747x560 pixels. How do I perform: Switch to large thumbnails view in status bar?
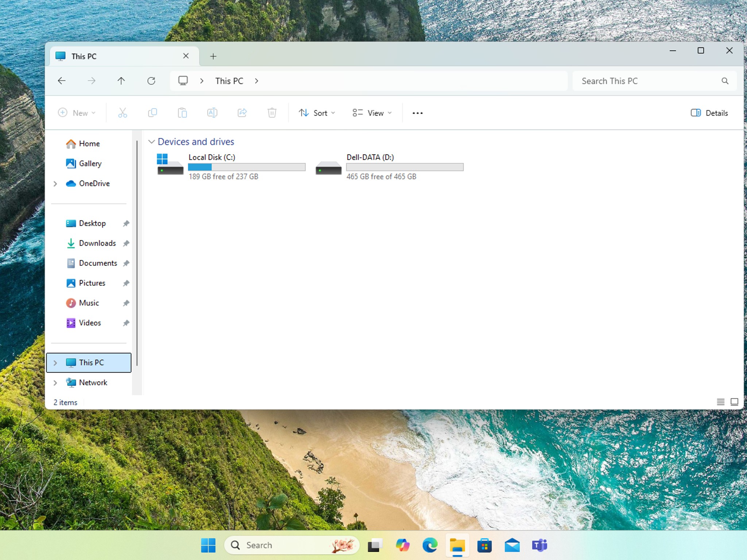734,402
